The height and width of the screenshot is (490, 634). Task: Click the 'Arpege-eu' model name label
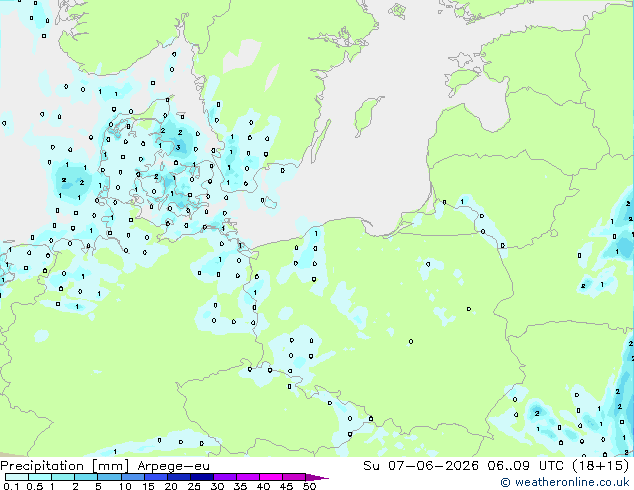173,467
